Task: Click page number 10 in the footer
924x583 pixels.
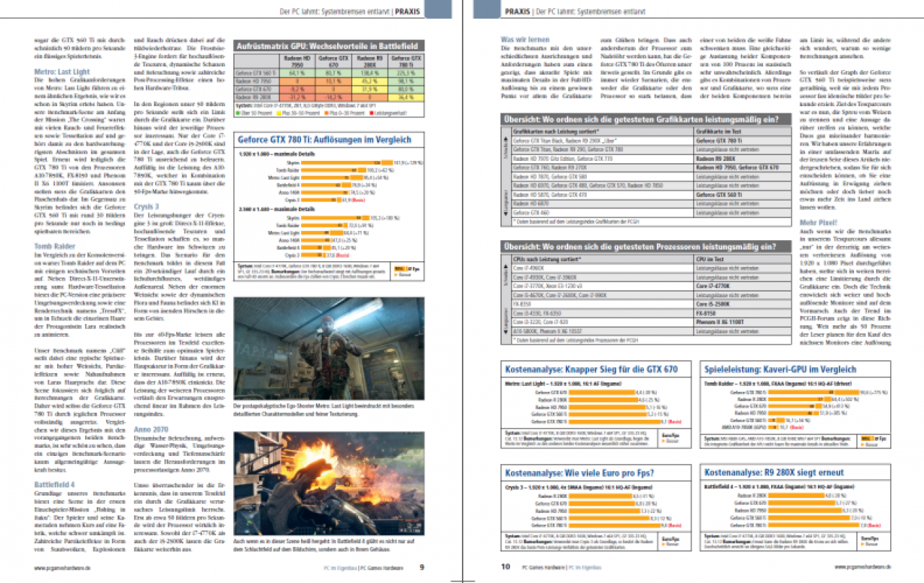Action: [x=506, y=566]
